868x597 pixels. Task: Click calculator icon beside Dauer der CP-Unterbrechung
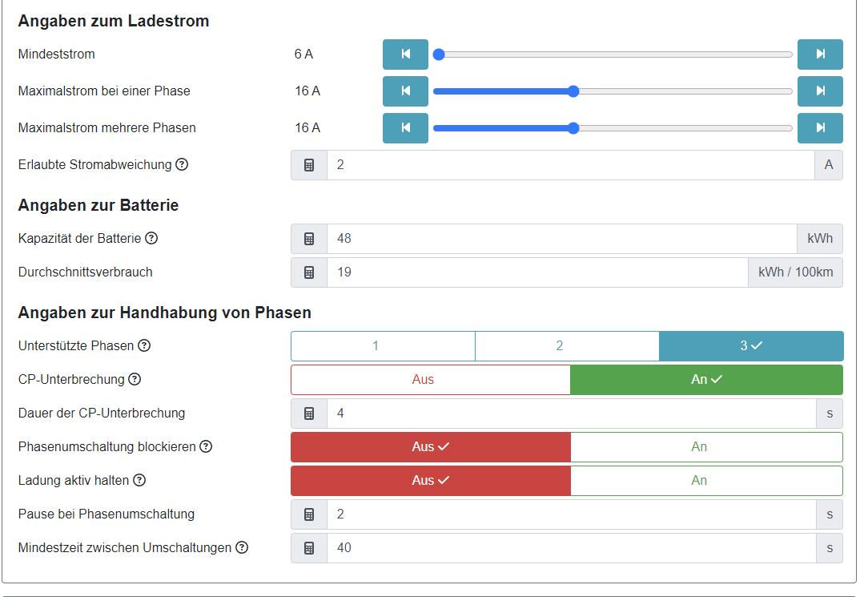click(x=309, y=413)
